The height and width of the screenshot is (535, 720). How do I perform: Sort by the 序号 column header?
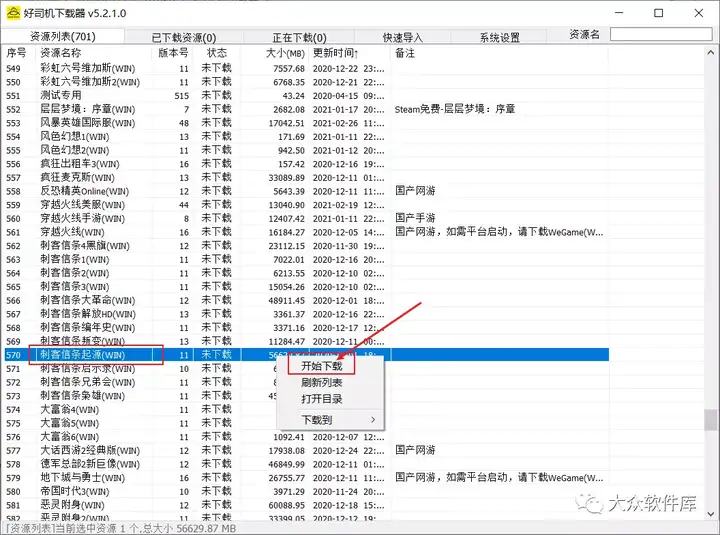tap(17, 53)
